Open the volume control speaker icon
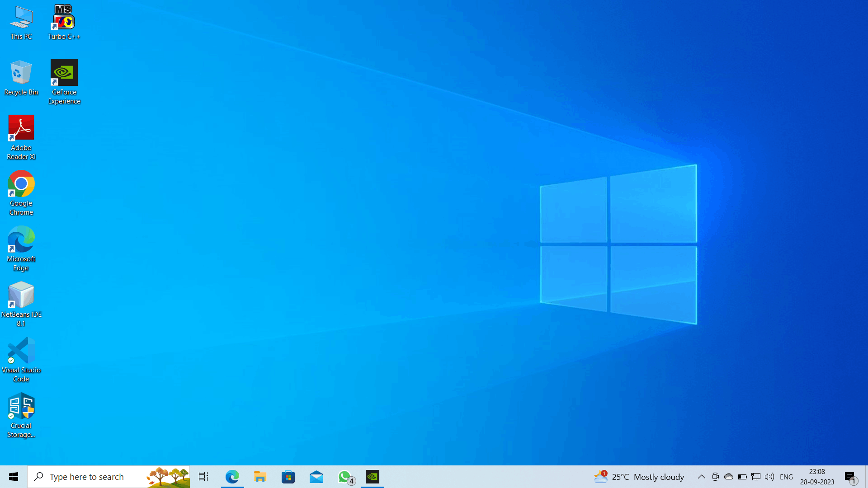 tap(769, 477)
